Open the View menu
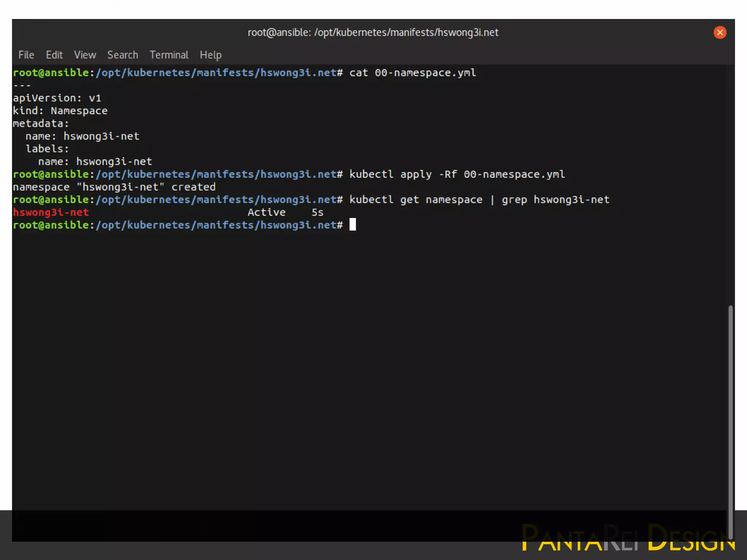 (x=85, y=55)
